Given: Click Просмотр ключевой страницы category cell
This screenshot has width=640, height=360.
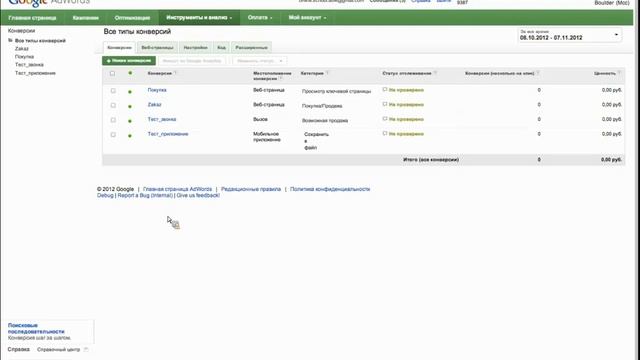Looking at the screenshot, I should click(336, 91).
